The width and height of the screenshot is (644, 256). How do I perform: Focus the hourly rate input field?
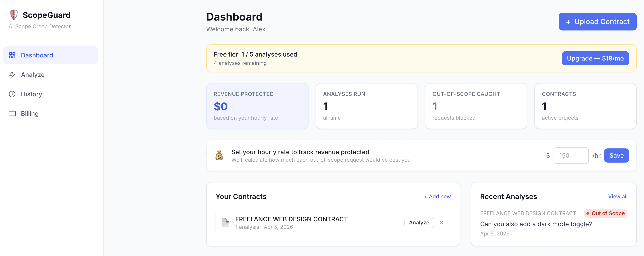pos(571,155)
